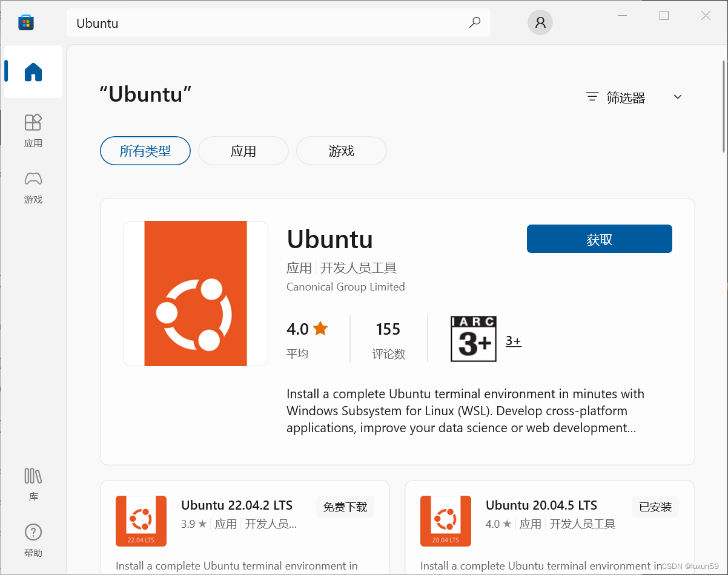Screen dimensions: 728x575
Task: Click the Canonical Group Limited publisher text
Action: point(346,287)
